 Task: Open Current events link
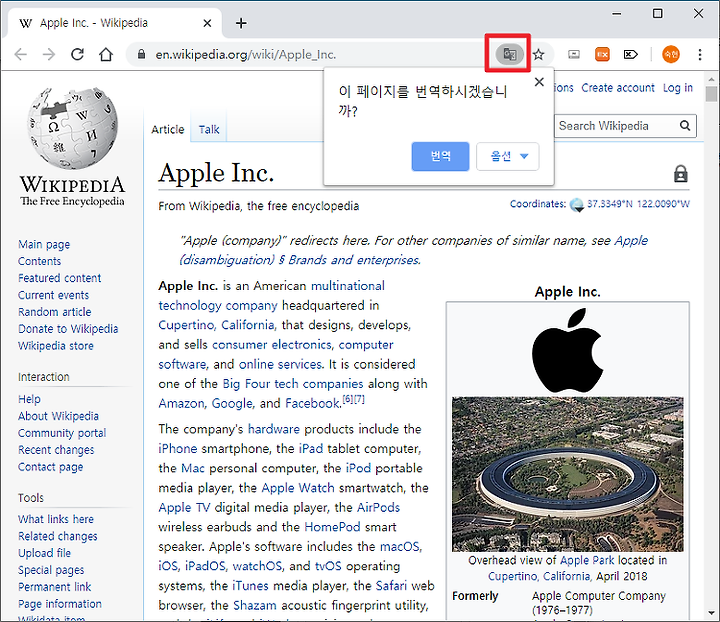pos(53,295)
